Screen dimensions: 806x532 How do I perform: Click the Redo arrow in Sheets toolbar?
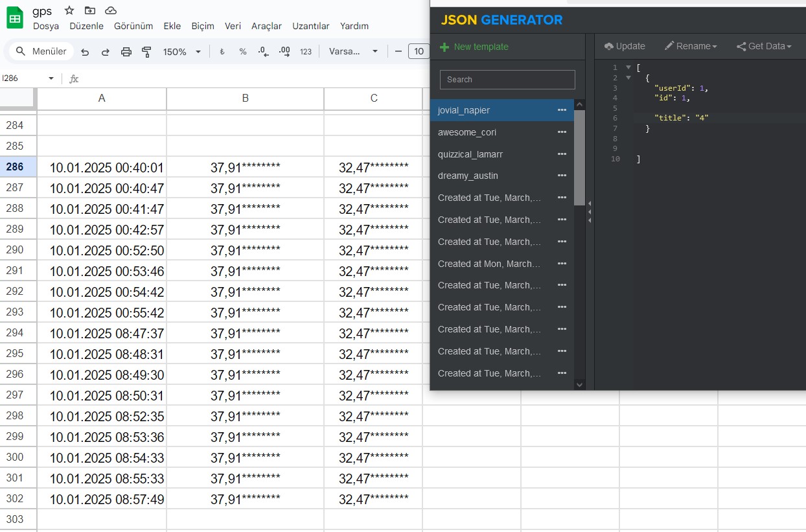pos(105,52)
